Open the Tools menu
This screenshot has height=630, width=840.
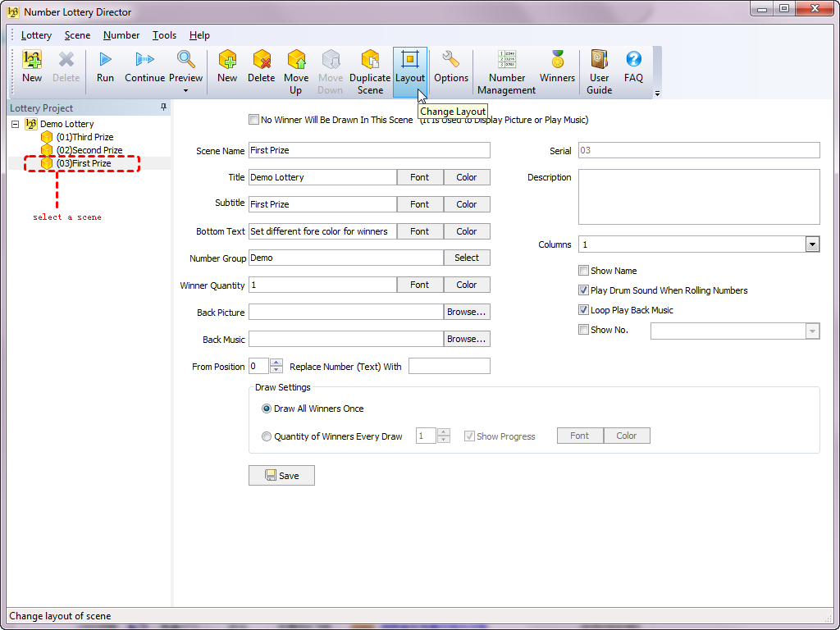coord(164,35)
